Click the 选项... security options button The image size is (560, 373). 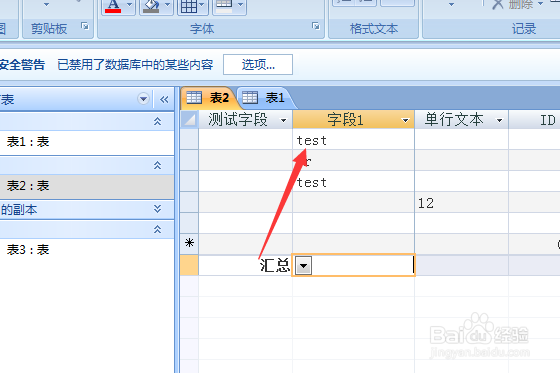tap(258, 65)
